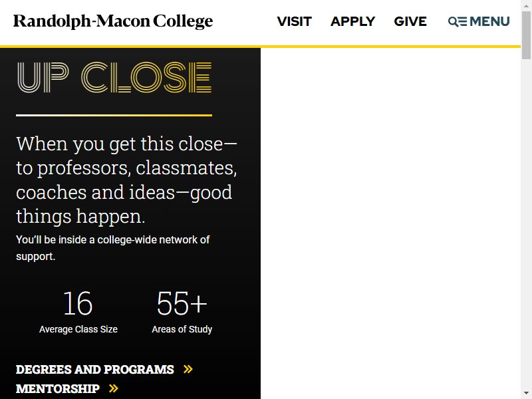Click the Average Class Size label
Screen dimensions: 532x399
point(78,329)
